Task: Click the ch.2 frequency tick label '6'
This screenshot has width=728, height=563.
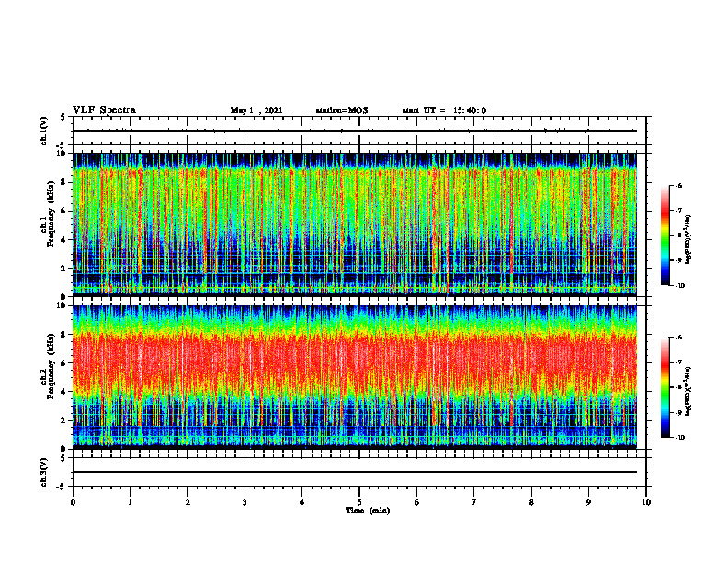Action: click(65, 363)
